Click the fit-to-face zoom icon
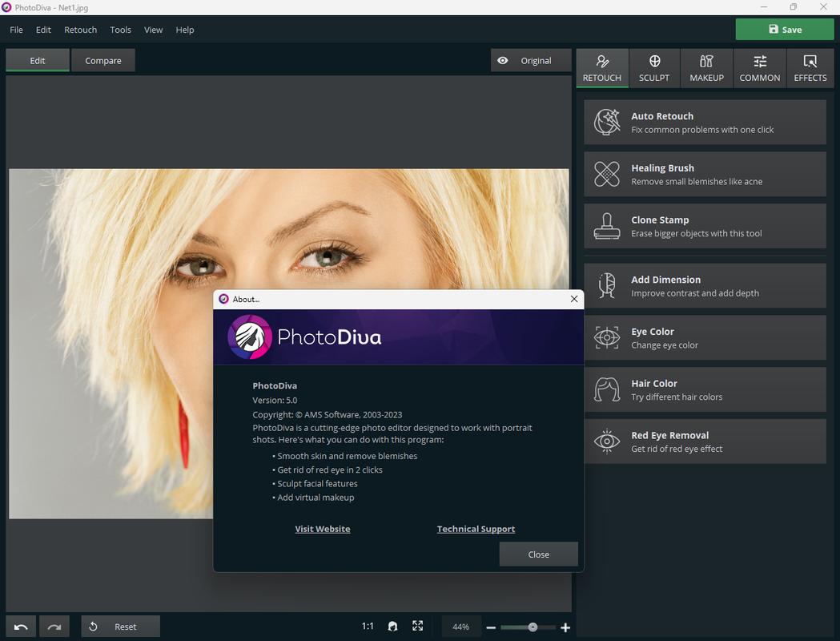Viewport: 840px width, 641px height. tap(392, 626)
